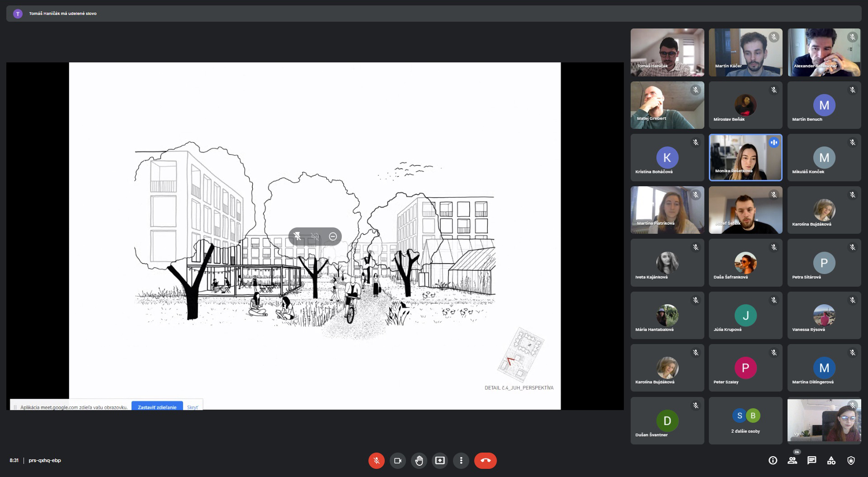Click the Zastaviť zdieľanie button
Image resolution: width=868 pixels, height=477 pixels.
[157, 407]
